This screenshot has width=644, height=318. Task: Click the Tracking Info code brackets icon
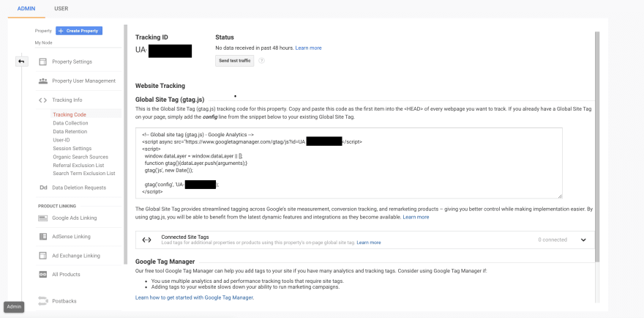(43, 100)
